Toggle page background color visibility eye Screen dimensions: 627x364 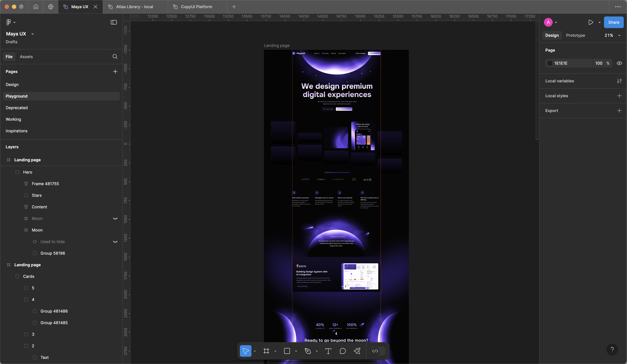[619, 63]
